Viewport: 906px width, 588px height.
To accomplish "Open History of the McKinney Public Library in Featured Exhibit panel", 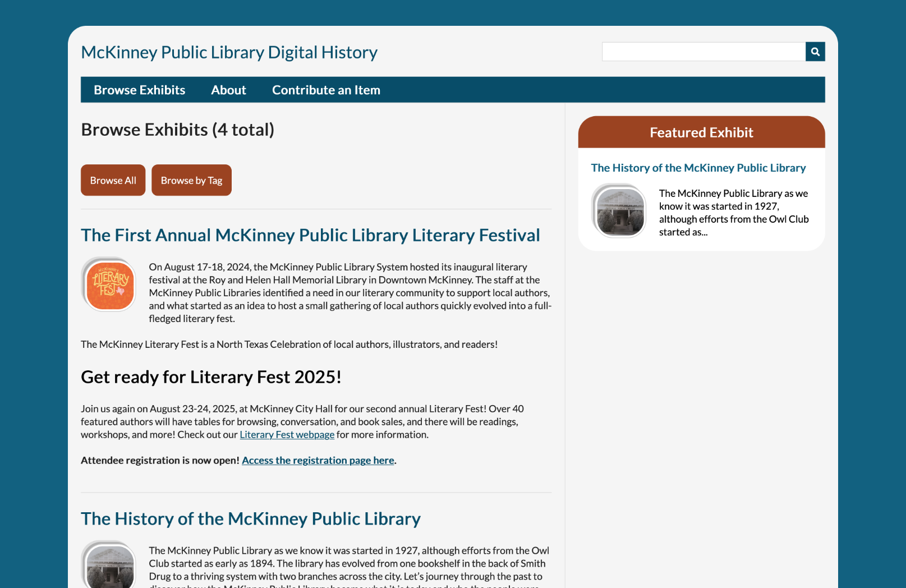I will tap(698, 168).
